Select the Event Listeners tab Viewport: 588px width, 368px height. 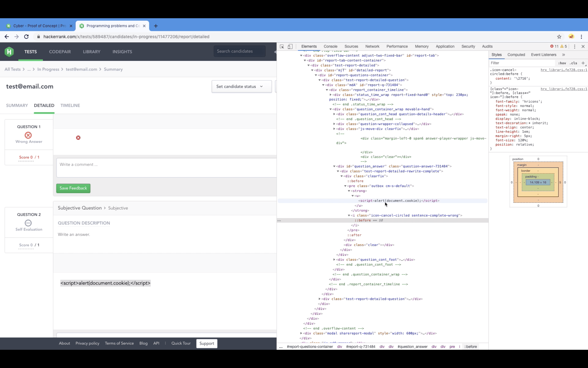pyautogui.click(x=544, y=55)
